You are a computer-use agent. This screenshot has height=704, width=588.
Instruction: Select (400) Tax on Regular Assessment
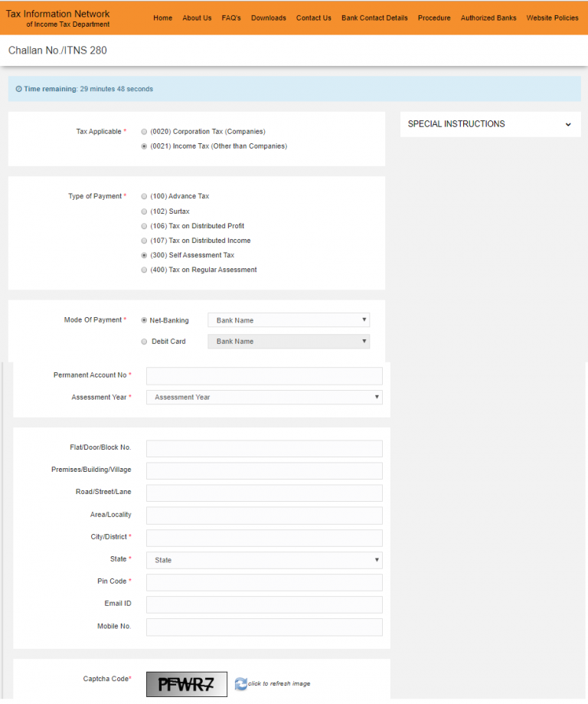144,270
